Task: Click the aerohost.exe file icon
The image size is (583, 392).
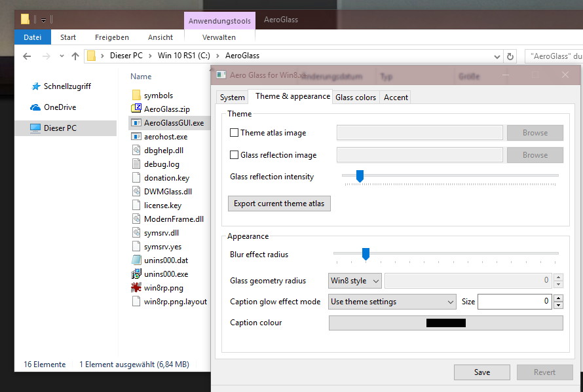Action: [136, 136]
